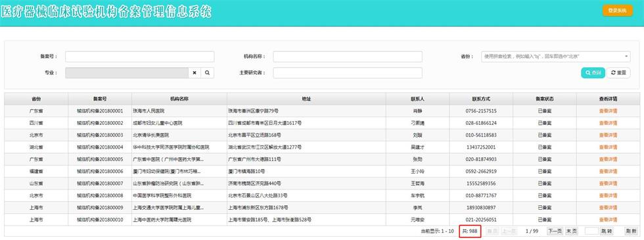
Task: Open 查看详情 for 珠海市人民医院
Action: 608,111
